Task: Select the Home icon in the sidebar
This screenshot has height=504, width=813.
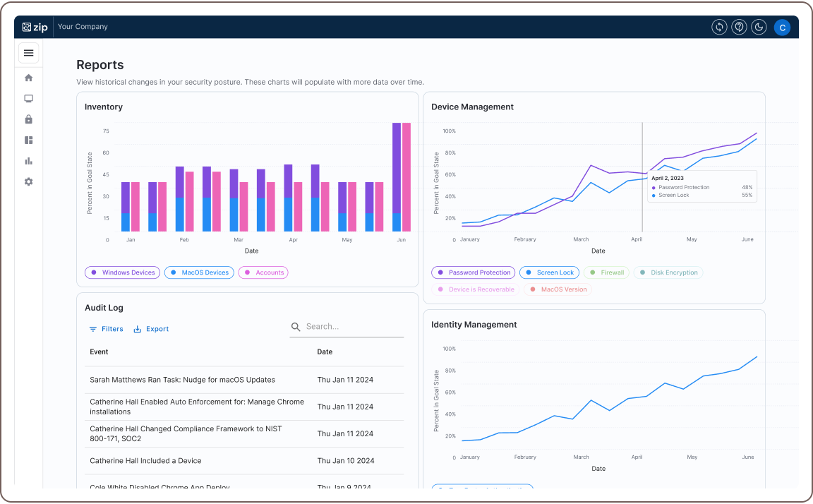Action: coord(28,78)
